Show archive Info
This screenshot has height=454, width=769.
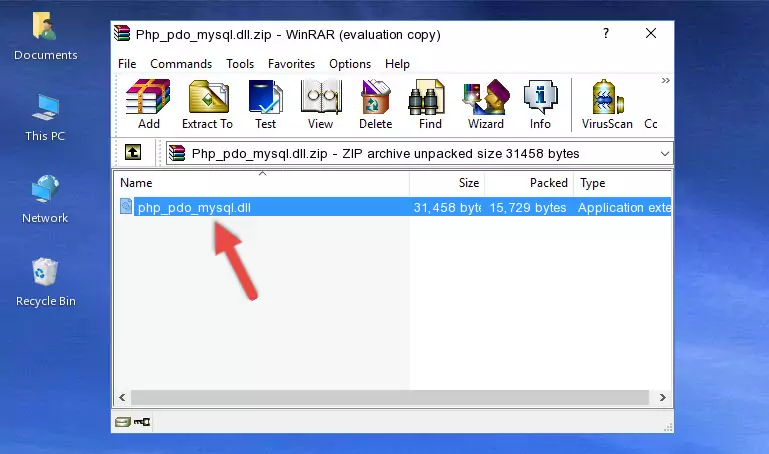click(540, 104)
